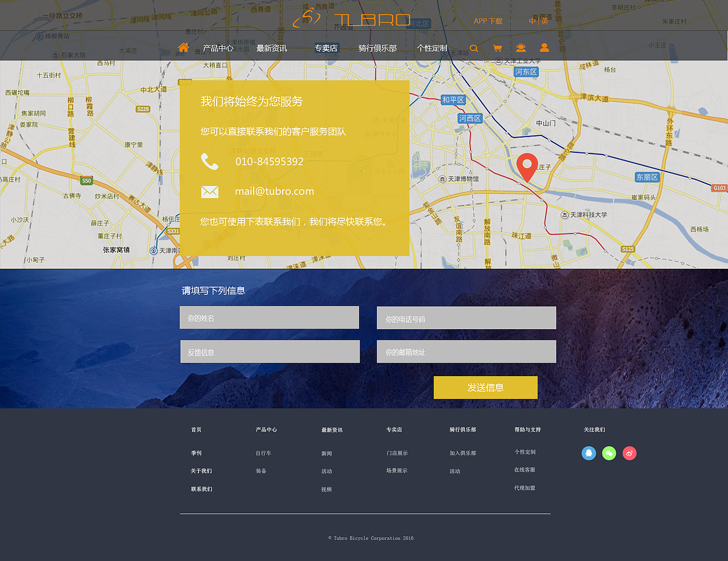This screenshot has height=561, width=728.
Task: Open the search magnifier icon in navbar
Action: click(x=474, y=48)
